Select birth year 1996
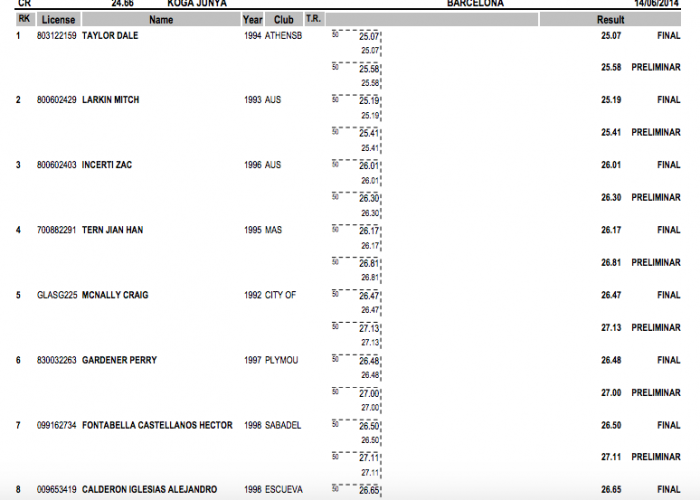Image resolution: width=700 pixels, height=500 pixels. (x=253, y=165)
